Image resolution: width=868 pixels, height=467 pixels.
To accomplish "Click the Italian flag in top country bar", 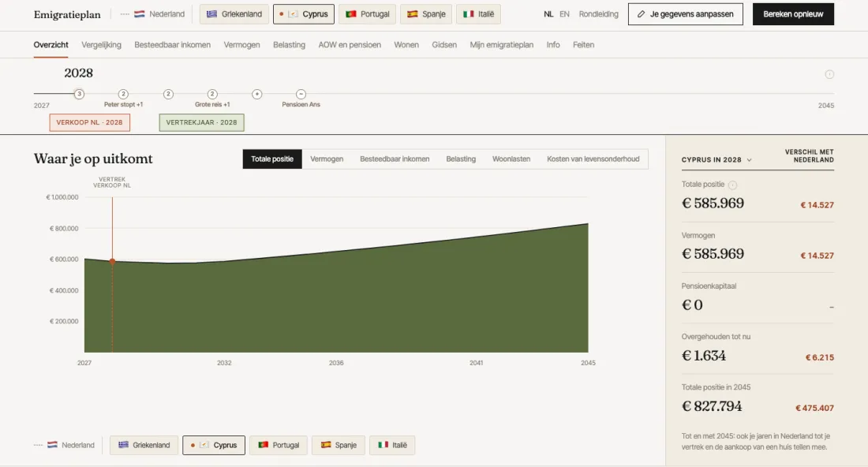I will point(468,14).
